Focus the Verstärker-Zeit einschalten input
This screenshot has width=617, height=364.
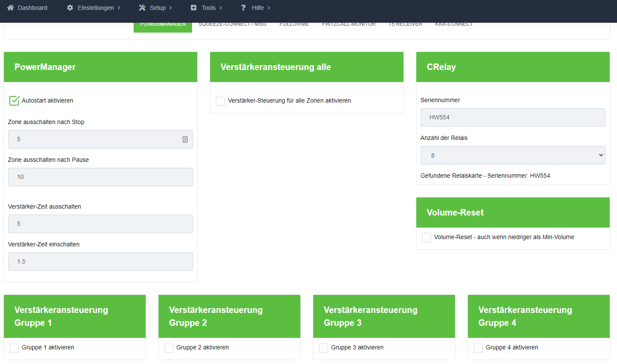click(x=100, y=262)
